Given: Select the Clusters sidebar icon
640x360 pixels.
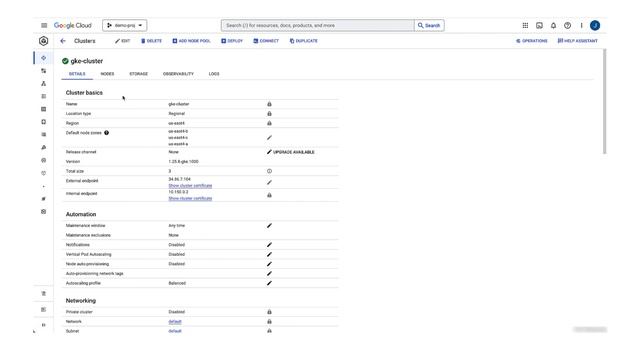Looking at the screenshot, I should tap(44, 58).
